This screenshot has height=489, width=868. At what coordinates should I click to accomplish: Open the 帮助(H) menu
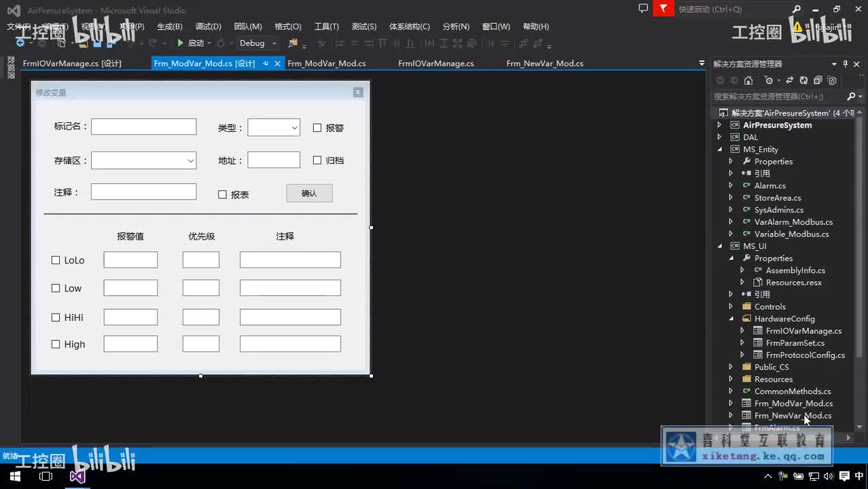pos(536,26)
